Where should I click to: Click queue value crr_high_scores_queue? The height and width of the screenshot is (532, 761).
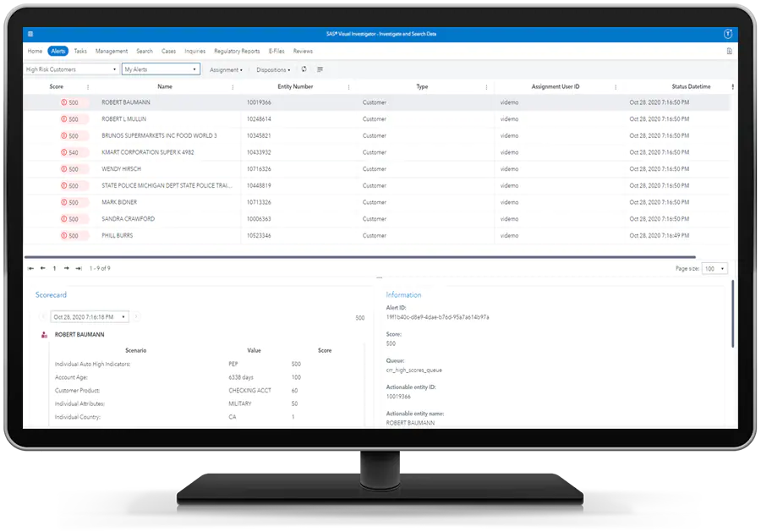pyautogui.click(x=414, y=370)
